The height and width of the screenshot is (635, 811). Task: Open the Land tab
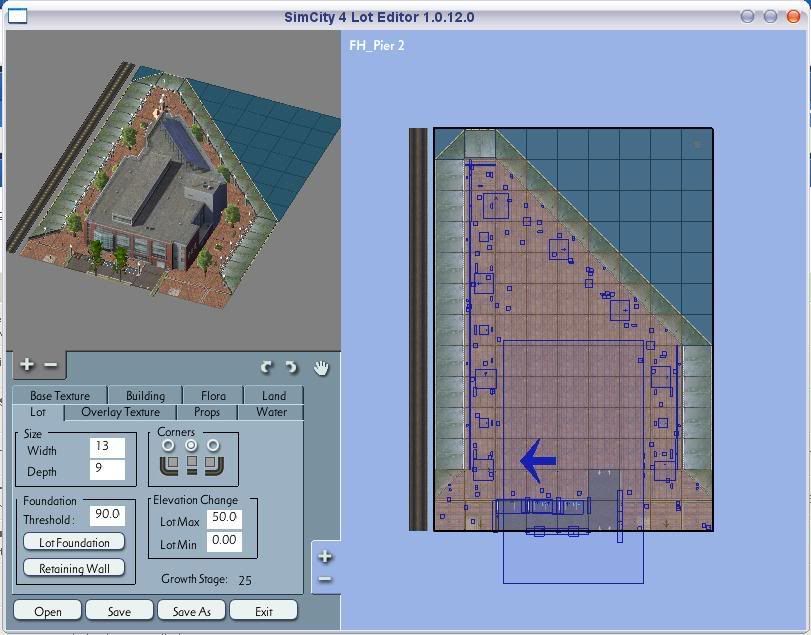coord(274,396)
